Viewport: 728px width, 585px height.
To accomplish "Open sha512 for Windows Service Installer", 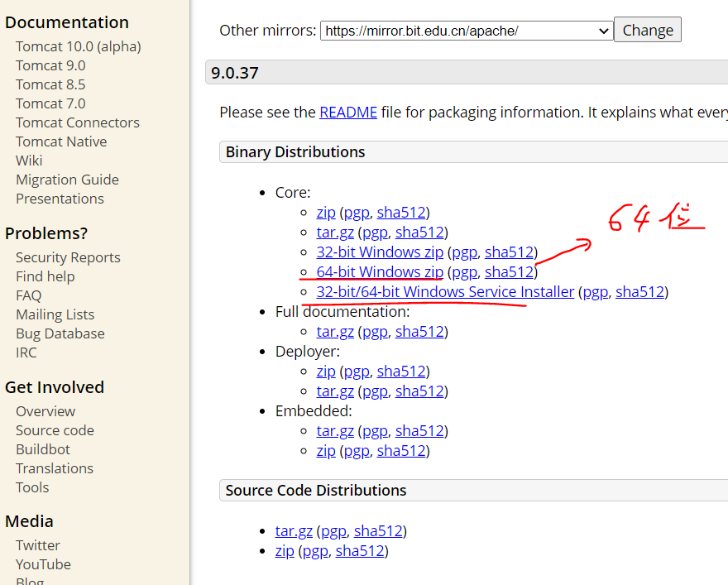I will (639, 292).
